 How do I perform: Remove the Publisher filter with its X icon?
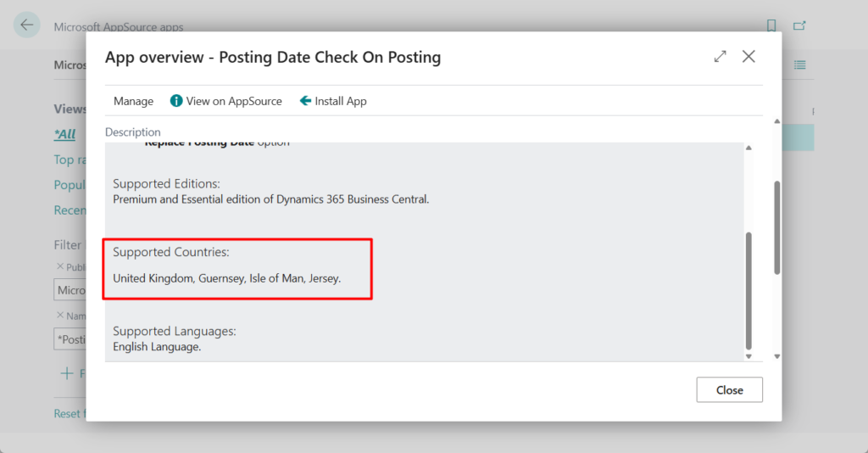(x=59, y=266)
